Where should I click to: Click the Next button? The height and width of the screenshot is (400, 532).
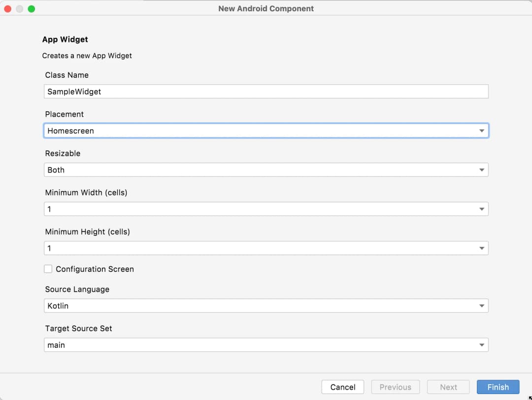(448, 387)
